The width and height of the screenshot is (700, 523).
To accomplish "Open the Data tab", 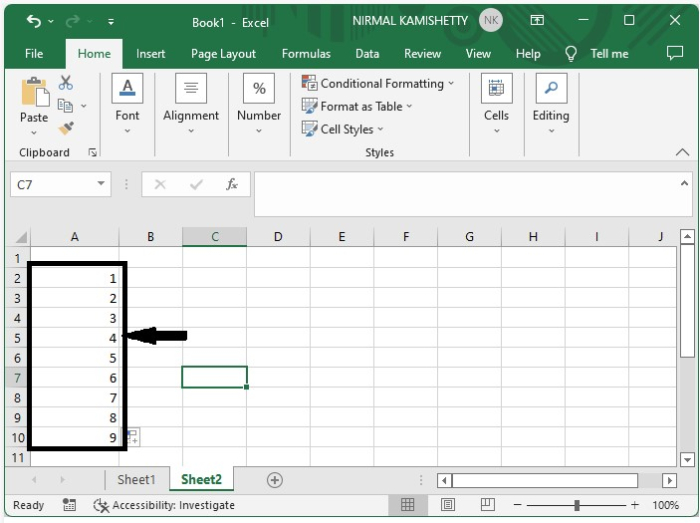I will (367, 54).
